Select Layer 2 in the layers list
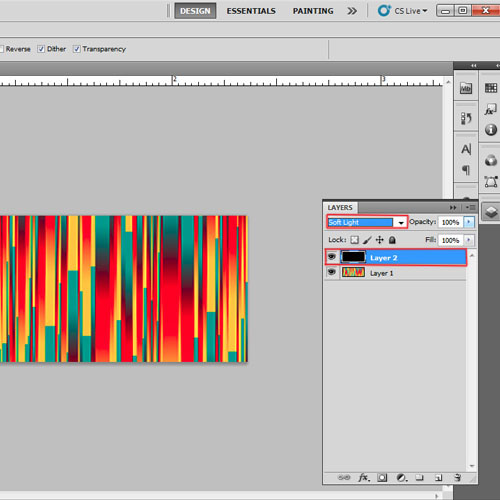 click(x=396, y=257)
